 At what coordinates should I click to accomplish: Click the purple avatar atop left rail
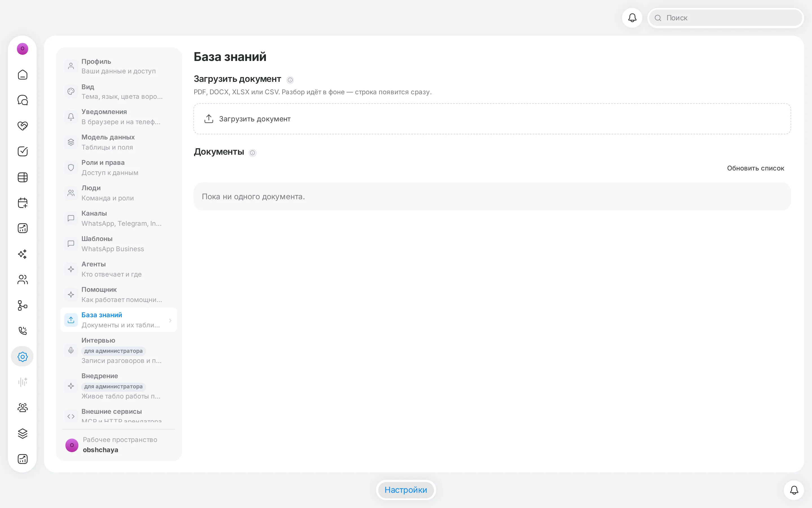pos(23,49)
